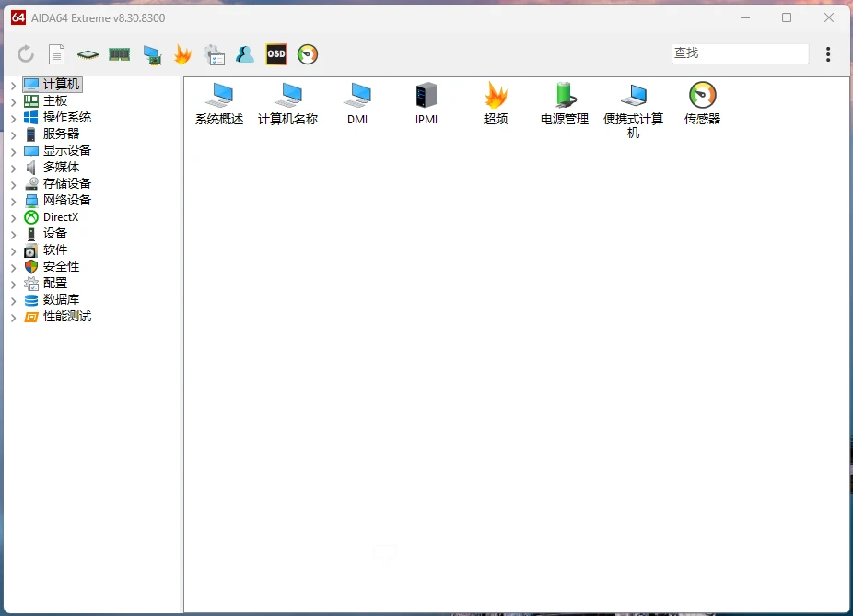The height and width of the screenshot is (616, 853).
Task: Click the refresh toolbar icon
Action: [x=25, y=53]
